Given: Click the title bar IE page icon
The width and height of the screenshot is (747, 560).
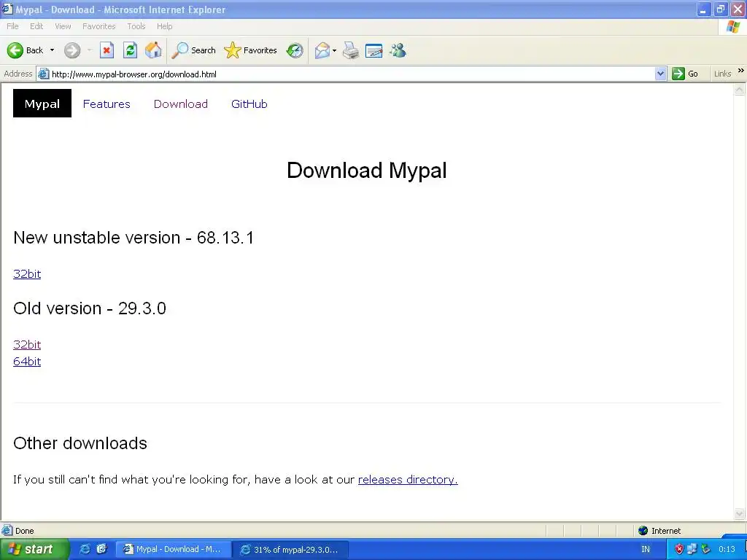Looking at the screenshot, I should [x=7, y=9].
